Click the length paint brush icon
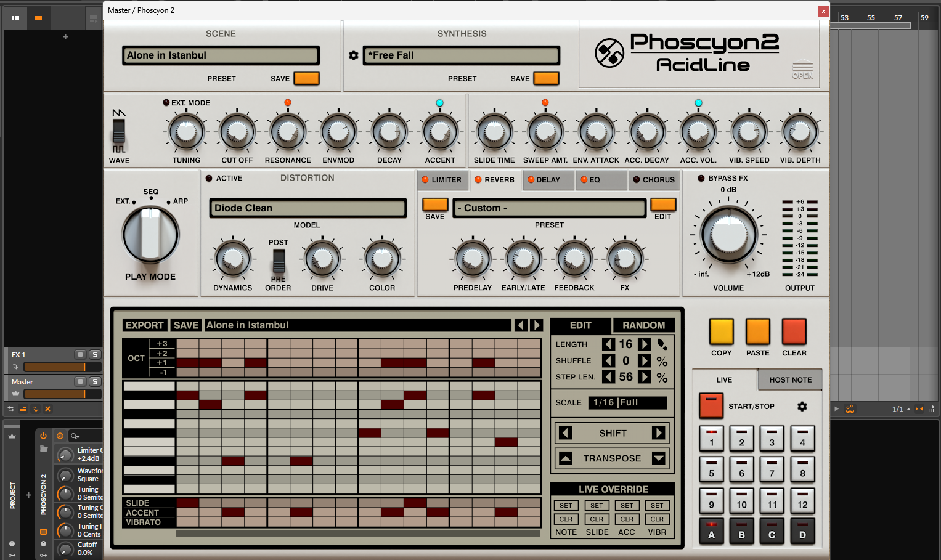The height and width of the screenshot is (560, 941). tap(662, 344)
